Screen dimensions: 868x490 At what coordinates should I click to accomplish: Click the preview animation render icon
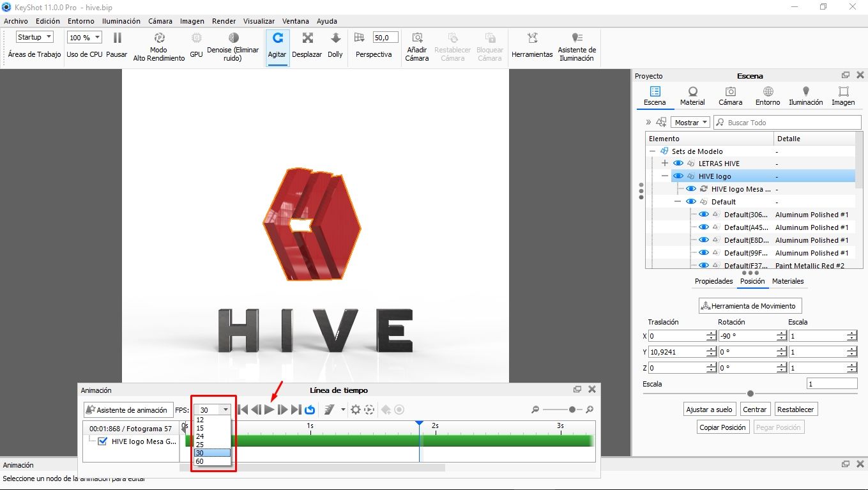[x=369, y=410]
